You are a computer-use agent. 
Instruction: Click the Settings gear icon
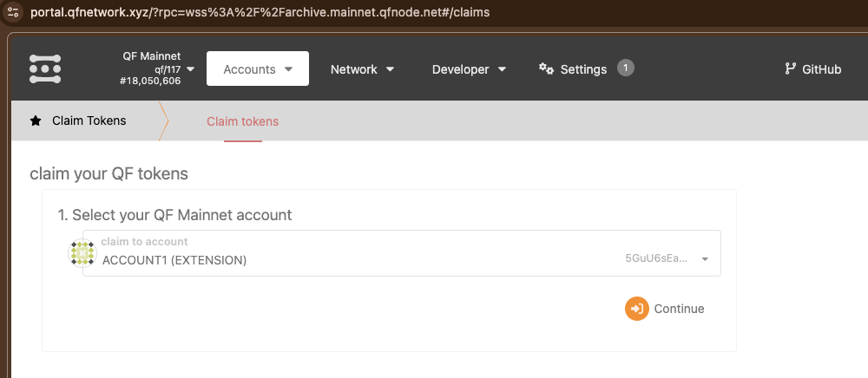click(x=546, y=68)
